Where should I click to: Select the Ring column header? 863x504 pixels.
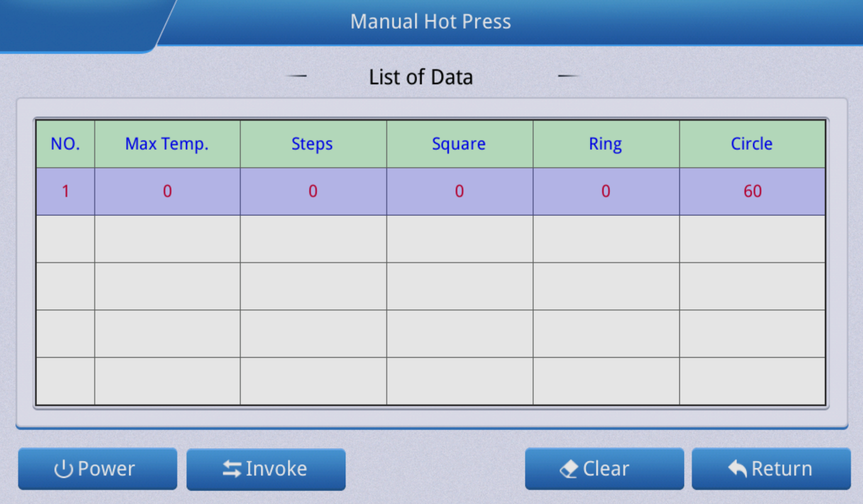tap(605, 144)
